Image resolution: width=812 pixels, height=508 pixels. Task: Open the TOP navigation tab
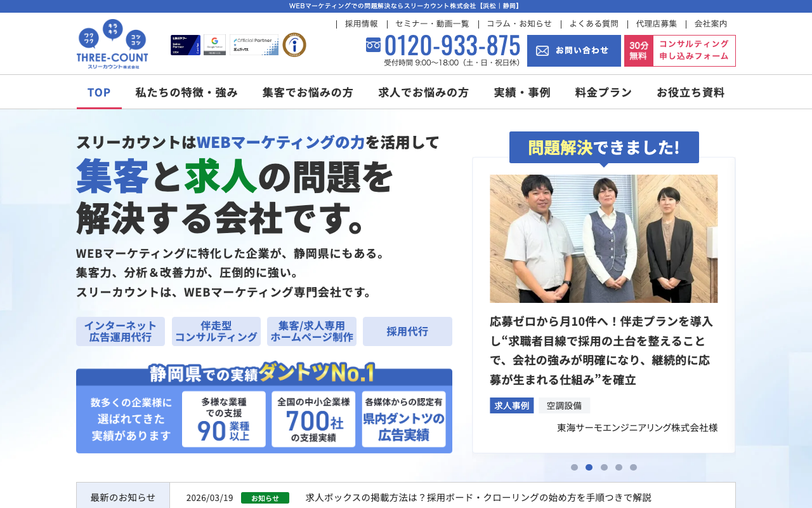(99, 92)
